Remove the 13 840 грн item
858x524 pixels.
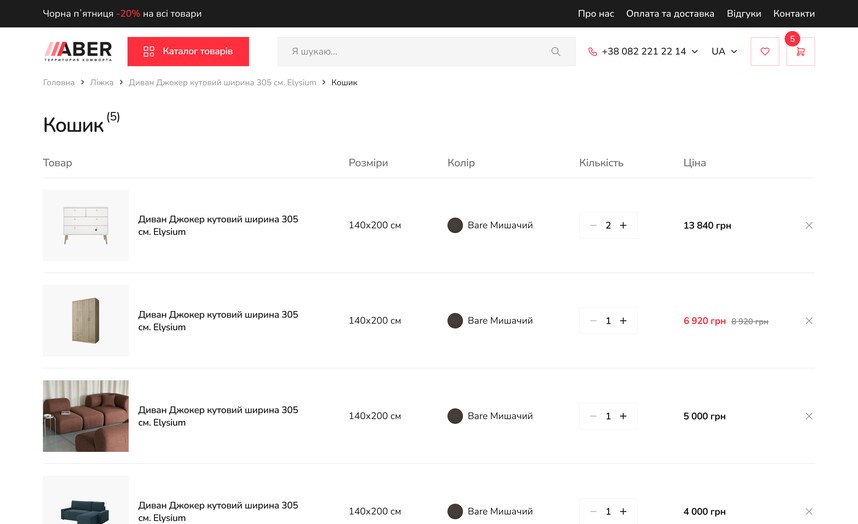809,225
